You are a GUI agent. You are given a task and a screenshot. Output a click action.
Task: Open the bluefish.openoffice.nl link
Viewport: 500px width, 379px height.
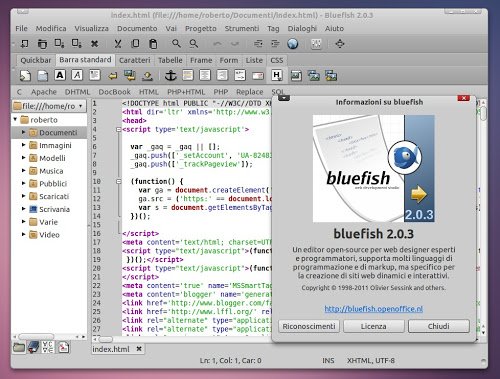coord(373,309)
